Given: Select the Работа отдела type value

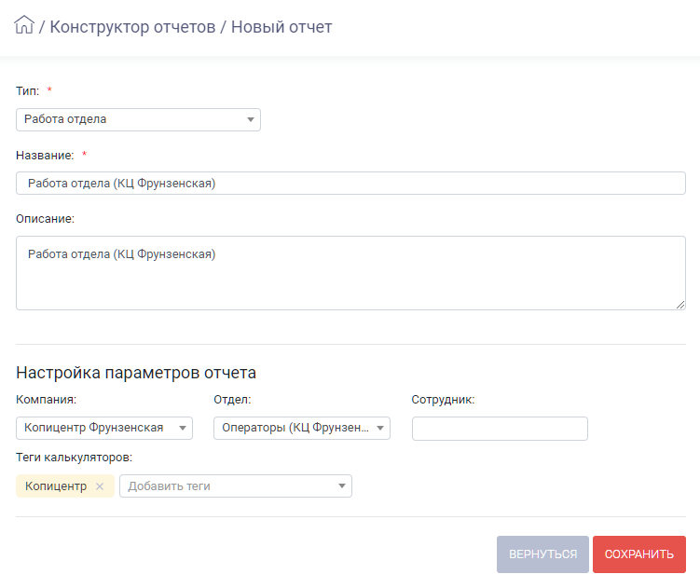Looking at the screenshot, I should point(65,119).
